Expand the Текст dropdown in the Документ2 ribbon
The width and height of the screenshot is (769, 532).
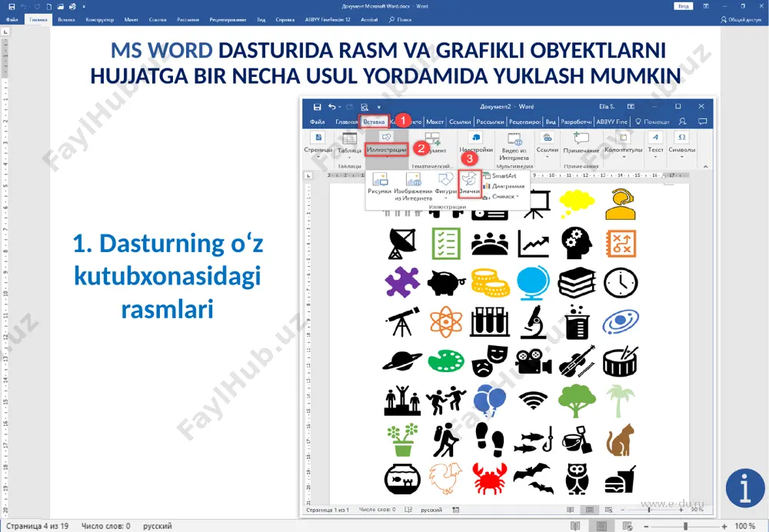(655, 145)
